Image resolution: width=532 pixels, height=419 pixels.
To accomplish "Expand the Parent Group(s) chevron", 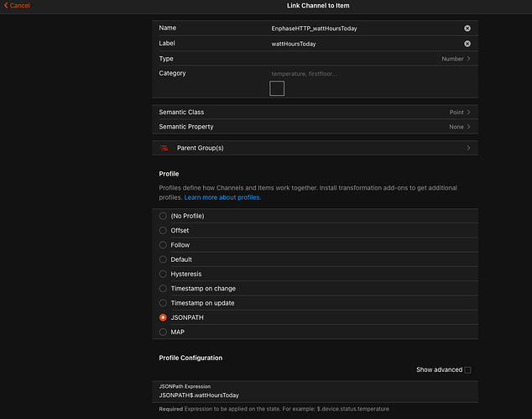I will click(x=468, y=148).
